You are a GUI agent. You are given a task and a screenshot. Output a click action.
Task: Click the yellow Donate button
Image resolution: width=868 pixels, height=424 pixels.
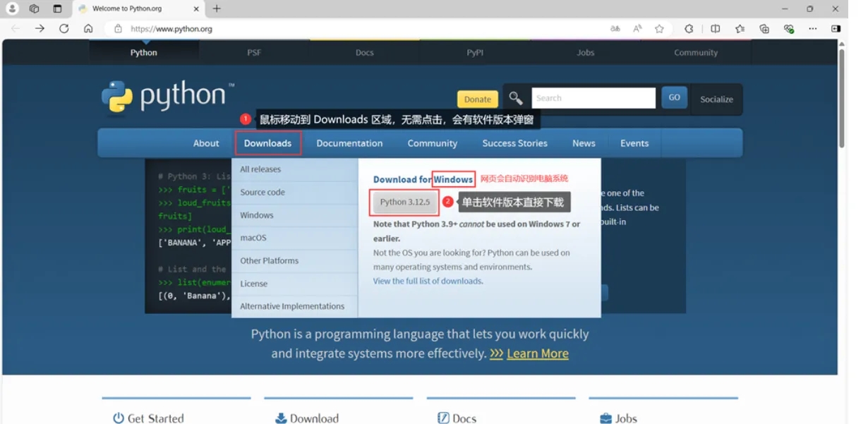point(478,99)
